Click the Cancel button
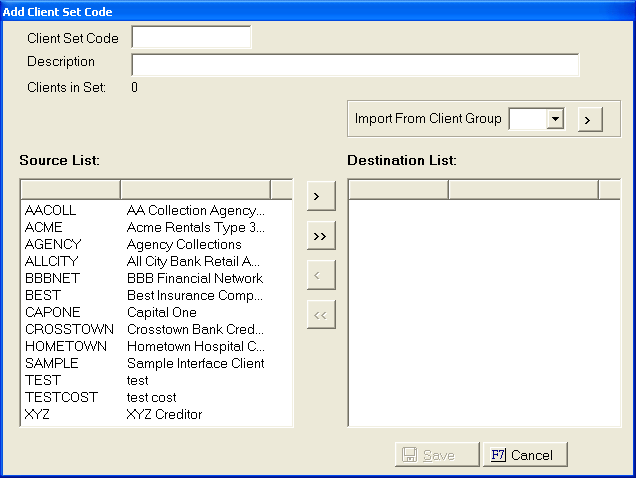The width and height of the screenshot is (636, 478). (x=524, y=455)
